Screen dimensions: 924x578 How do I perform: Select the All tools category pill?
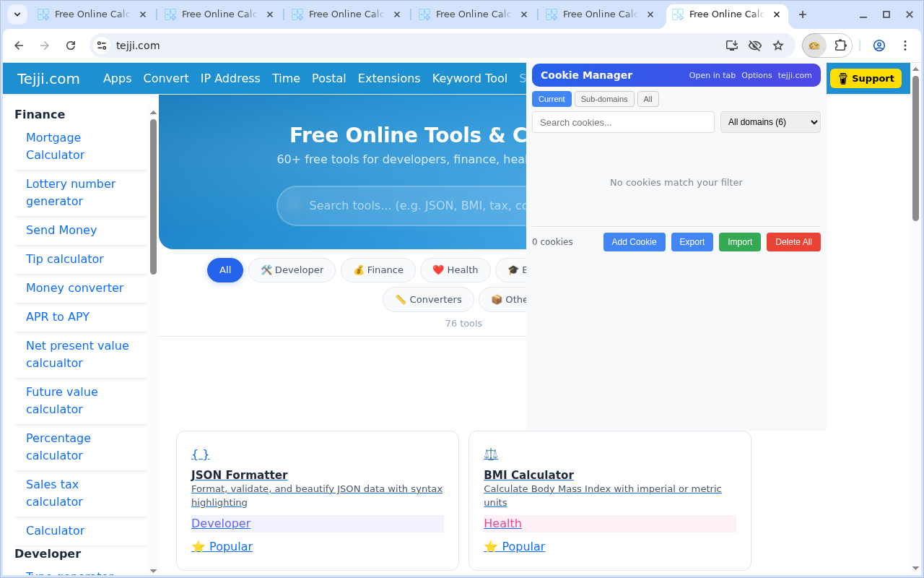click(x=225, y=270)
